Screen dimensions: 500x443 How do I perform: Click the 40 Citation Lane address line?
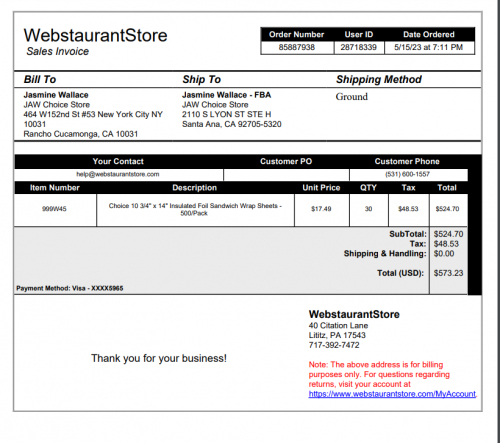338,326
